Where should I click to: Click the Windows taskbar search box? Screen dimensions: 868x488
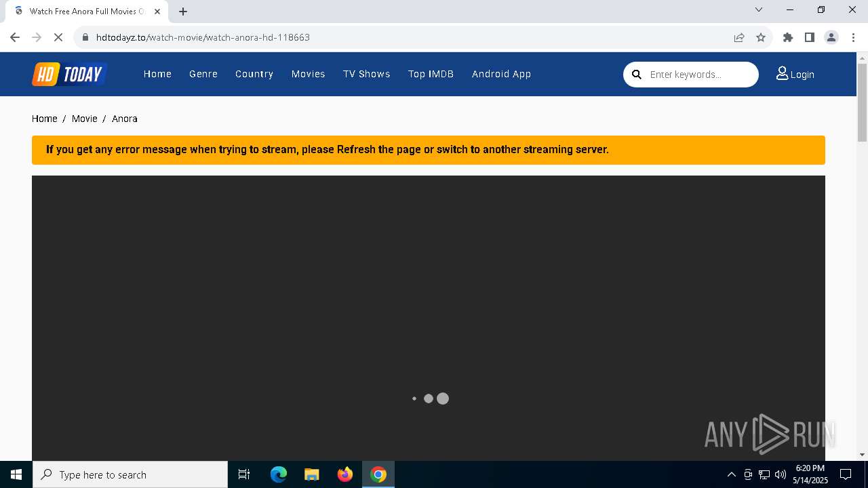pyautogui.click(x=130, y=474)
